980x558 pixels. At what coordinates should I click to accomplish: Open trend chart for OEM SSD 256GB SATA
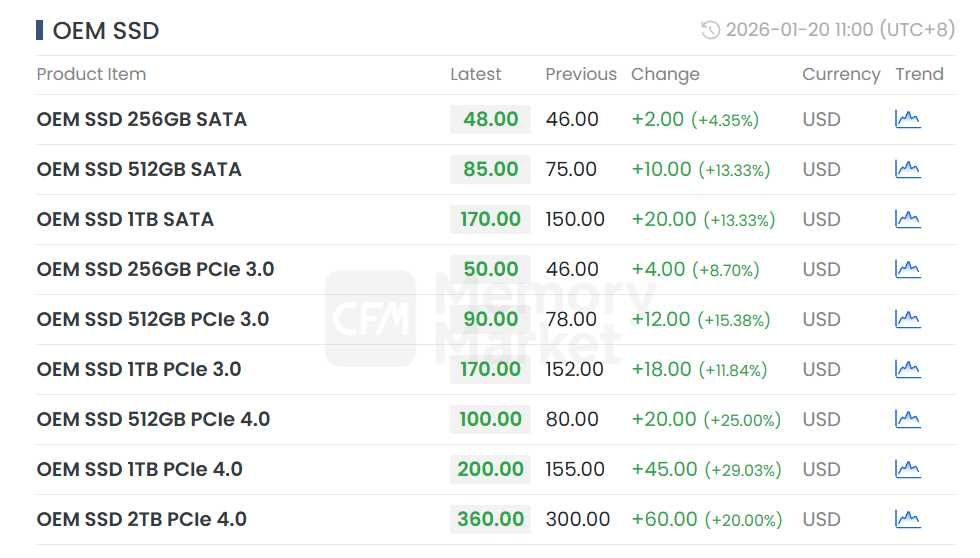click(x=907, y=119)
